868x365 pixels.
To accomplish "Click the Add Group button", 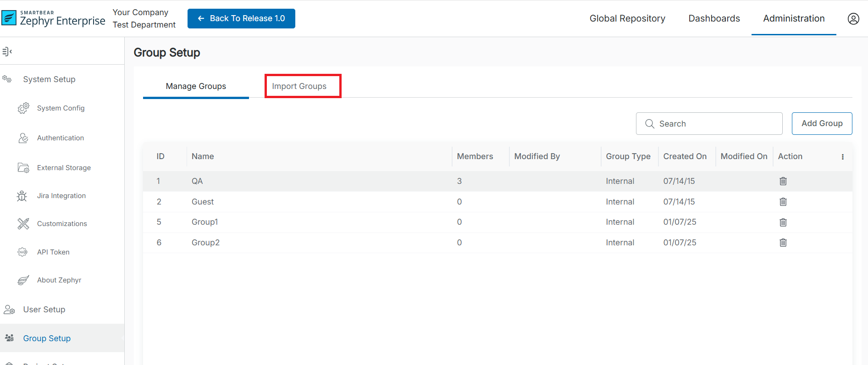I will 821,123.
